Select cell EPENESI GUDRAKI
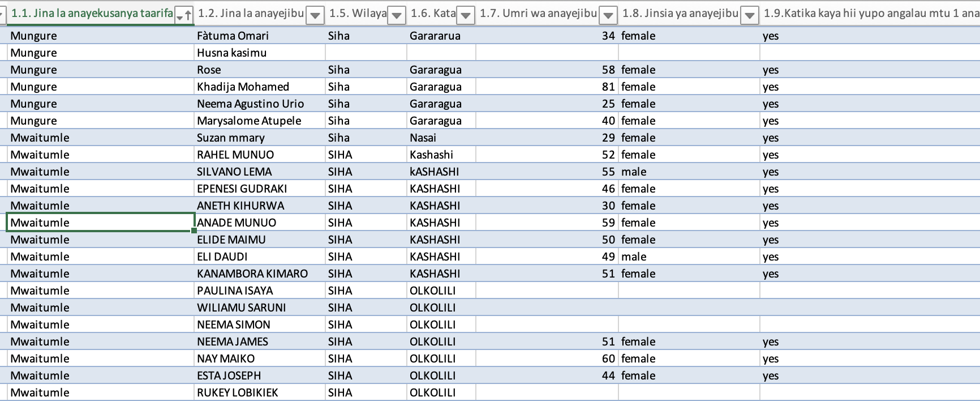 coord(260,189)
